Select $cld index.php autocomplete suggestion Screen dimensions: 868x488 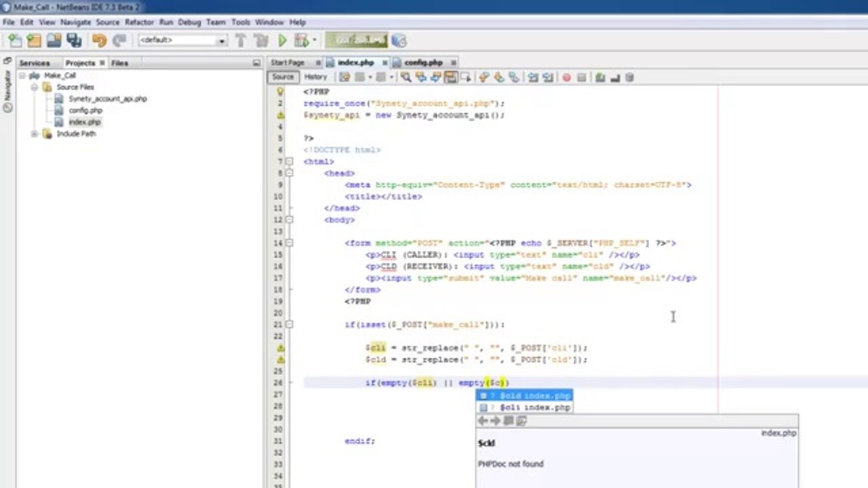524,396
